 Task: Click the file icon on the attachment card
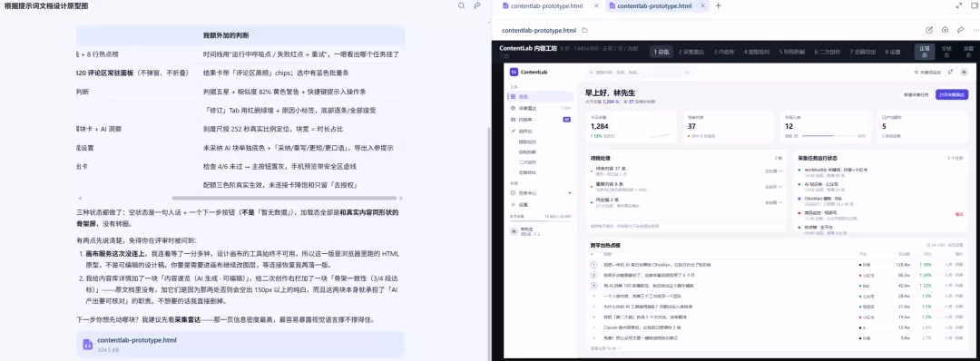point(87,345)
